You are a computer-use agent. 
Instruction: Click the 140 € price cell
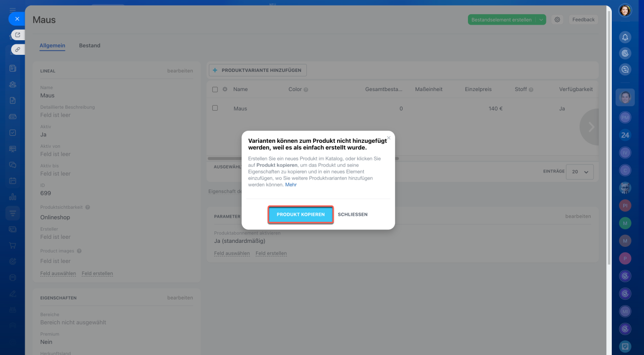coord(496,109)
